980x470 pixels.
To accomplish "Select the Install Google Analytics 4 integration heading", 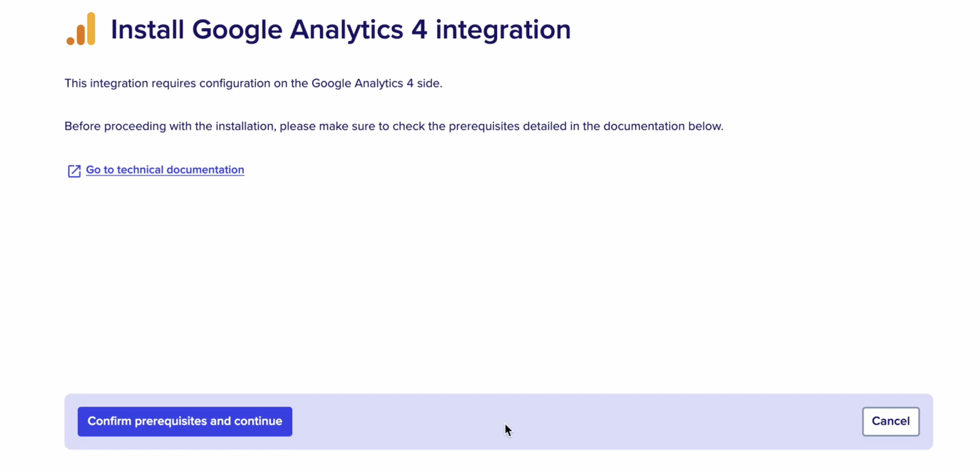I will point(340,29).
